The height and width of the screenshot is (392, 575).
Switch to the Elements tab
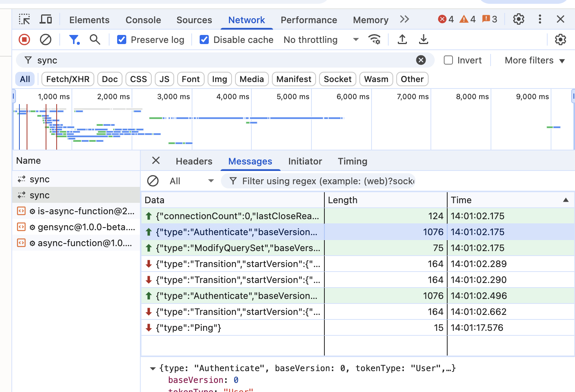point(89,20)
